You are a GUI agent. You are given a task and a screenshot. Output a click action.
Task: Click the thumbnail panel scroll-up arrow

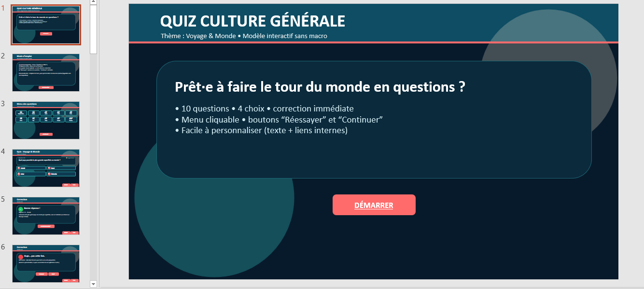94,2
